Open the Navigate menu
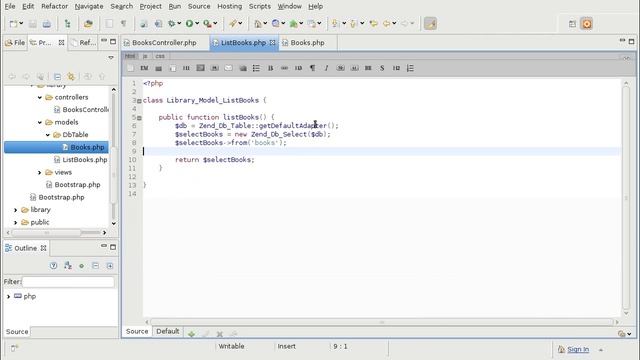The height and width of the screenshot is (360, 640). click(x=89, y=7)
